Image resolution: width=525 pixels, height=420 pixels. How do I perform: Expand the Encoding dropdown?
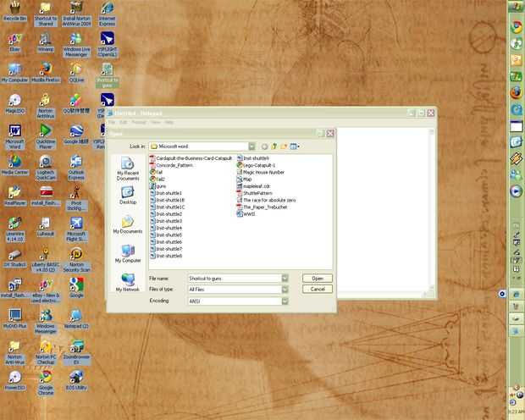pos(285,301)
